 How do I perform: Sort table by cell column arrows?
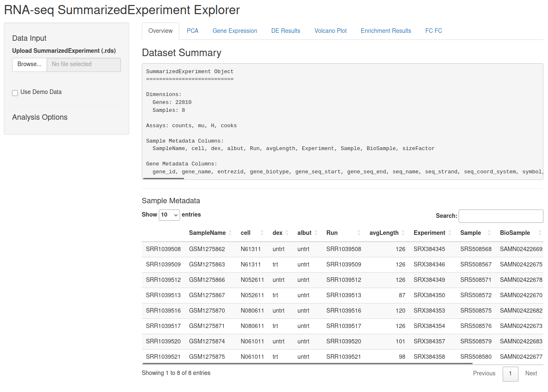click(x=262, y=233)
